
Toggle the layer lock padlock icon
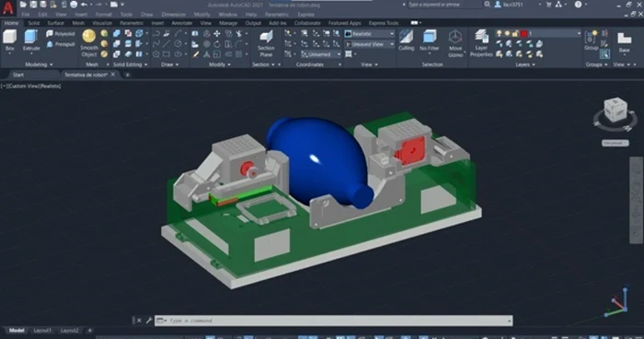515,33
